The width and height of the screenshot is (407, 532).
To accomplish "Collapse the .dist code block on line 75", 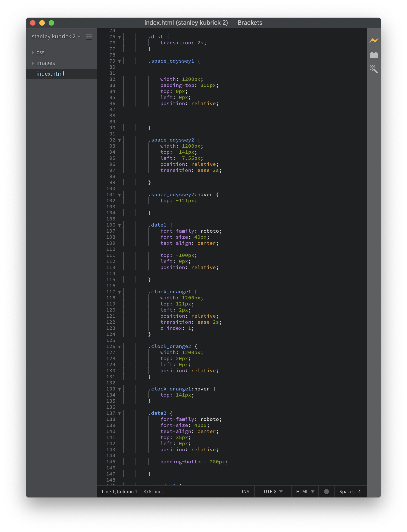I will [119, 37].
